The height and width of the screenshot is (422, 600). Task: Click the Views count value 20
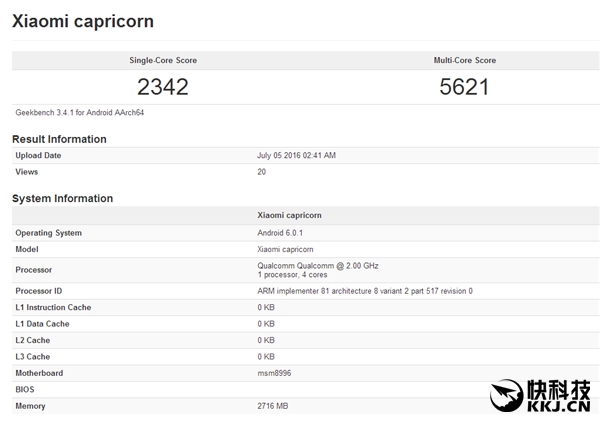tap(262, 172)
